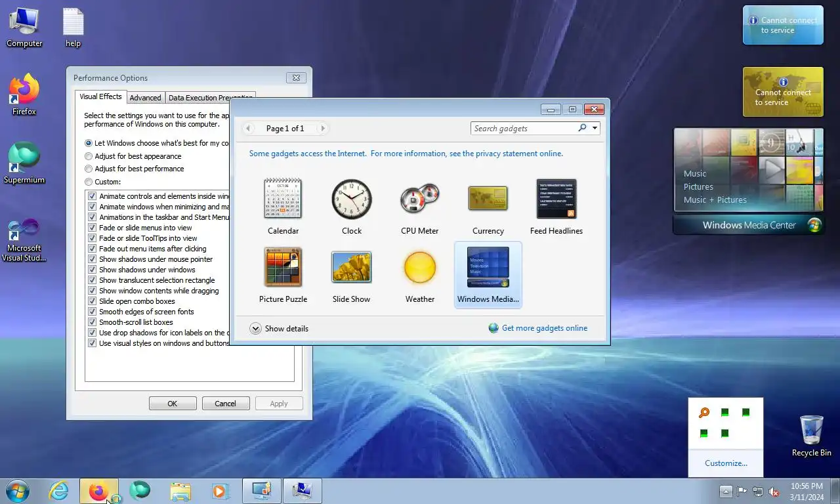Launch Internet Explorer from taskbar

(59, 491)
